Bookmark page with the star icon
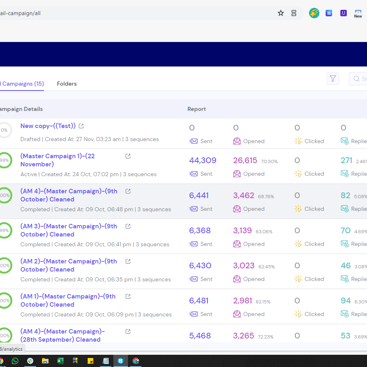This screenshot has width=367, height=367. click(281, 13)
